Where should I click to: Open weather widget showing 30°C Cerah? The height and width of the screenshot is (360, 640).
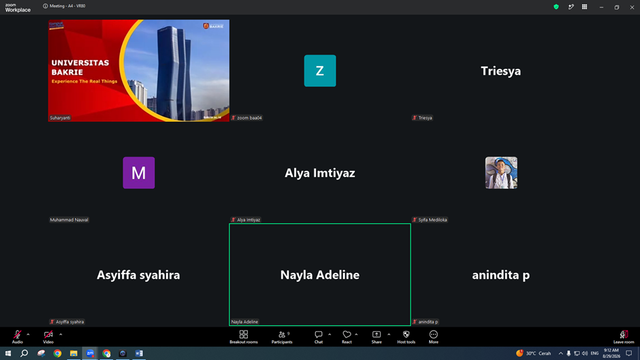[x=533, y=353]
